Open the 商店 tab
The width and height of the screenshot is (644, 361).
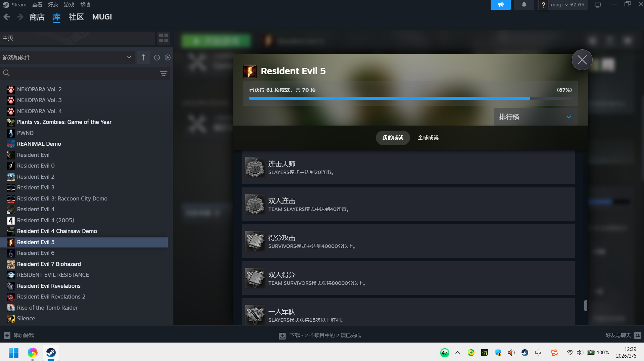click(x=37, y=17)
